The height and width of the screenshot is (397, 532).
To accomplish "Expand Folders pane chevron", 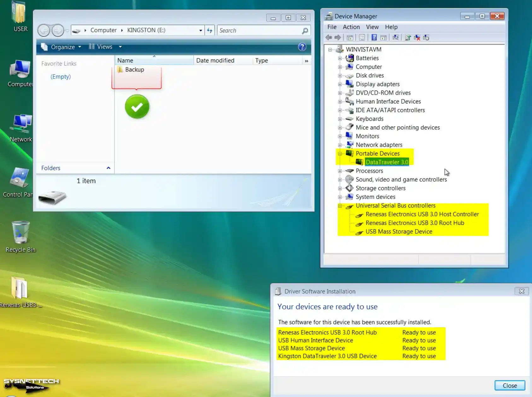I will 108,168.
